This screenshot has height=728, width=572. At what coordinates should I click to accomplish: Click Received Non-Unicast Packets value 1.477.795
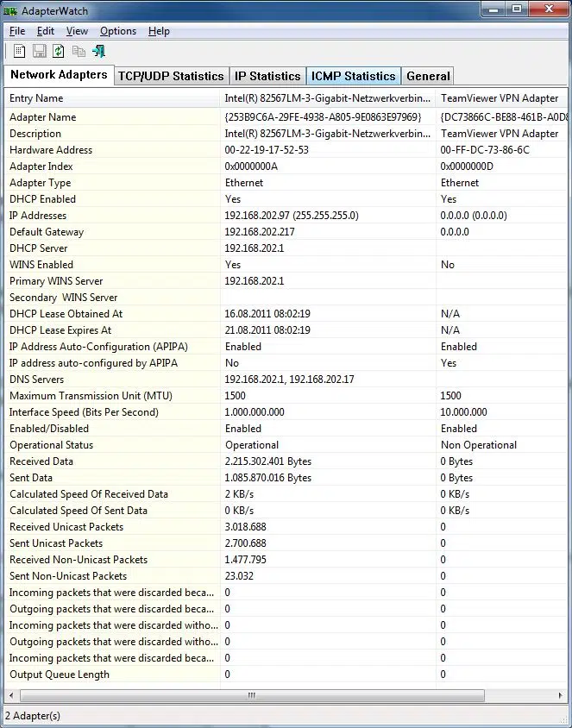(x=246, y=560)
